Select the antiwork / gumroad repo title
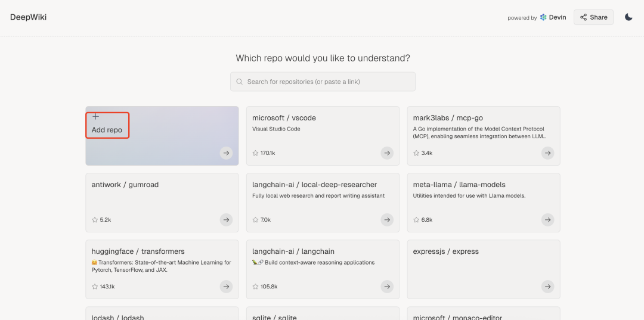 pos(125,185)
